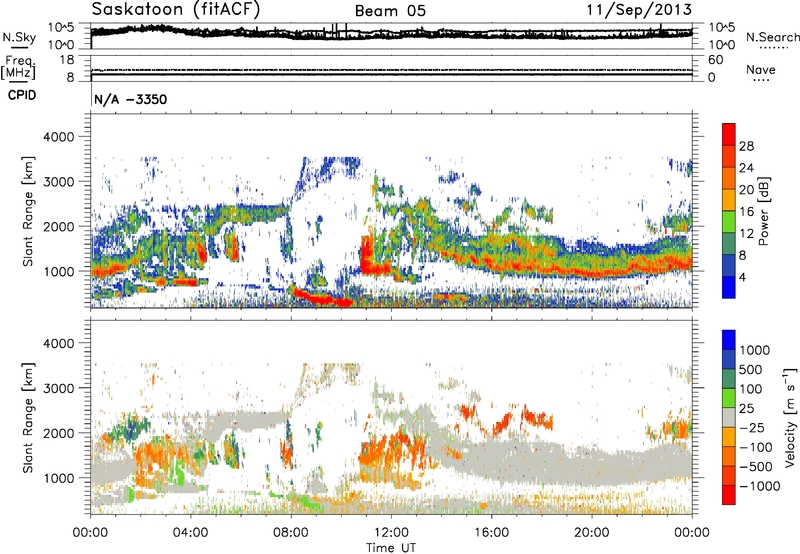This screenshot has width=800, height=554.
Task: Click the 'Power [dB]' color bar label
Action: 763,211
